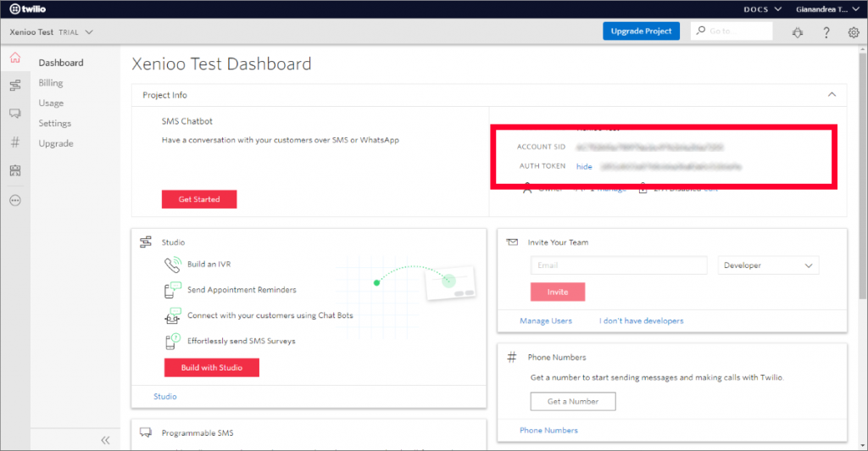Go to Usage in the side menu

(51, 103)
